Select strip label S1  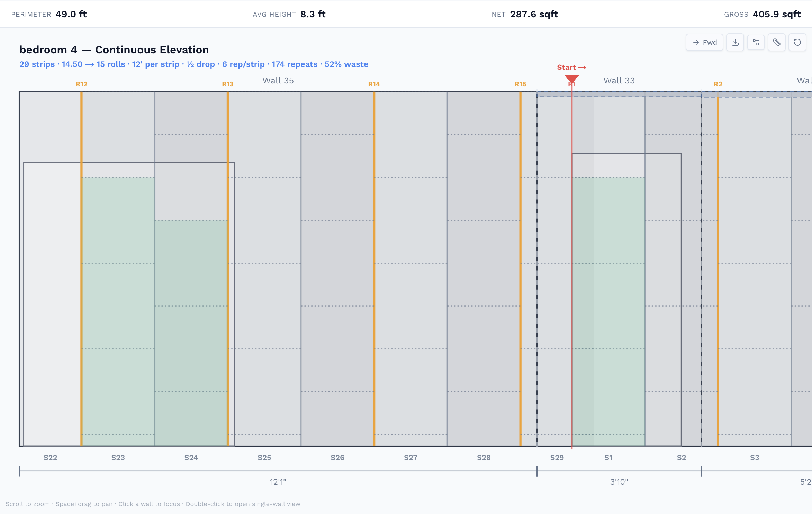(608, 458)
